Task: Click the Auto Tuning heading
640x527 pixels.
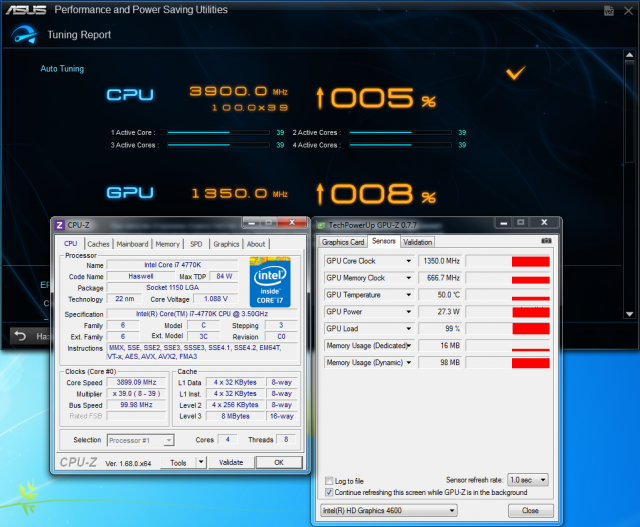Action: [x=62, y=69]
